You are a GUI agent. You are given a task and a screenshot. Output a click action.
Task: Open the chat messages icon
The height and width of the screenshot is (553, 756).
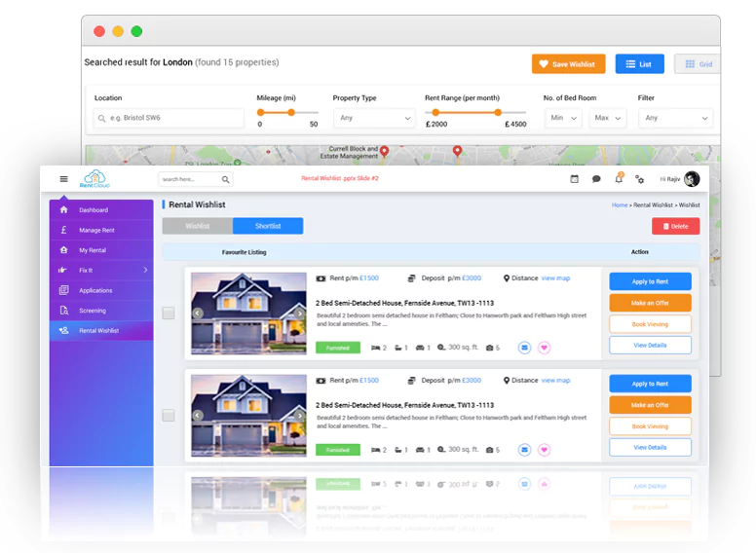tap(596, 179)
